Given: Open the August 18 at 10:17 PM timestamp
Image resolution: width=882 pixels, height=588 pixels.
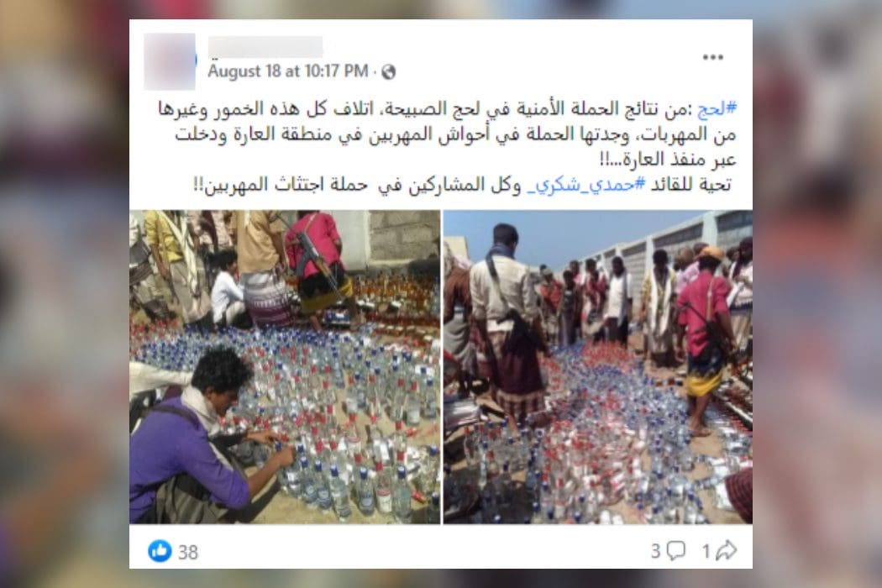Looking at the screenshot, I should 287,71.
